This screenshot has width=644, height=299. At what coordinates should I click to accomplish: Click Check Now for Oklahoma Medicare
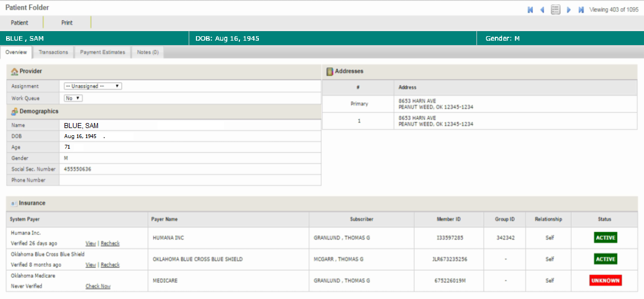(98, 286)
